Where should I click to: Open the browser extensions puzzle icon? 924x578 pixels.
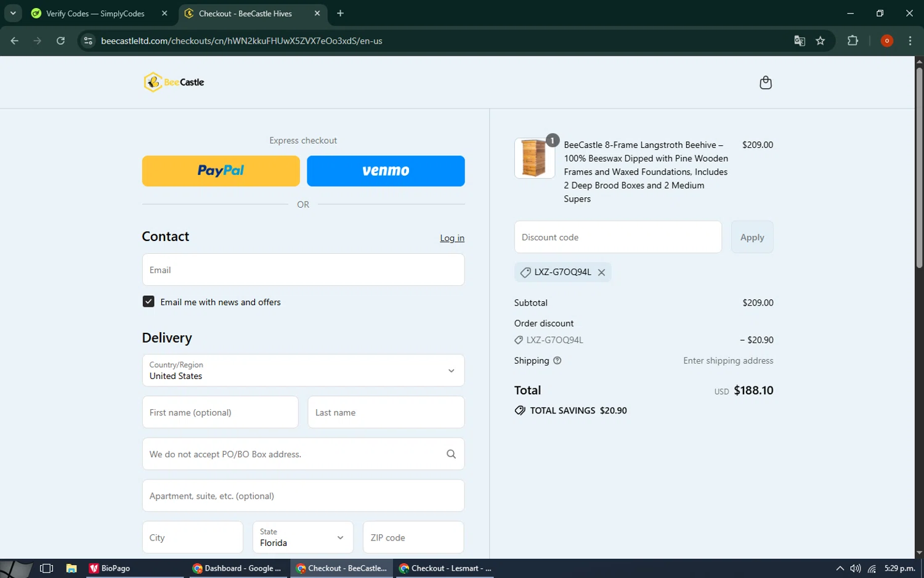(853, 41)
